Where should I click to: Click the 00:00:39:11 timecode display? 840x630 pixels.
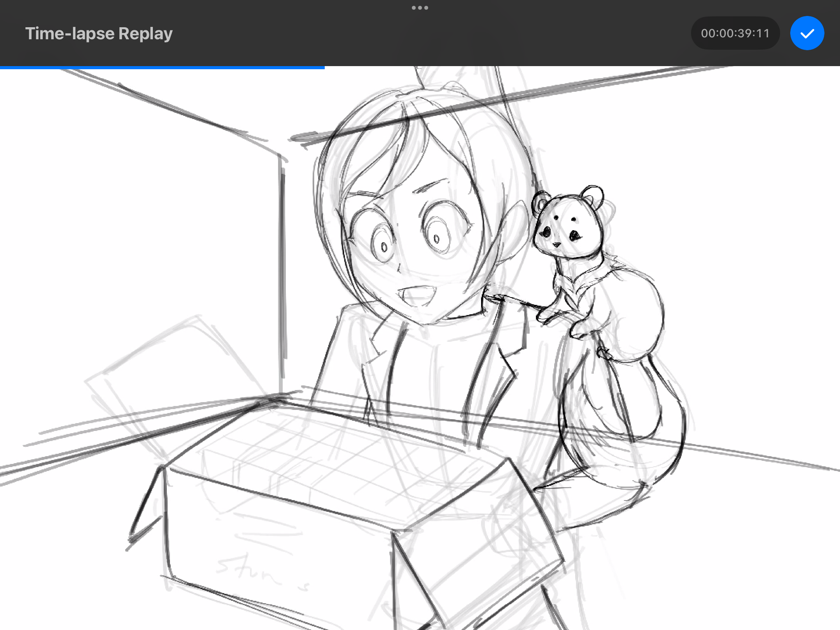(735, 33)
